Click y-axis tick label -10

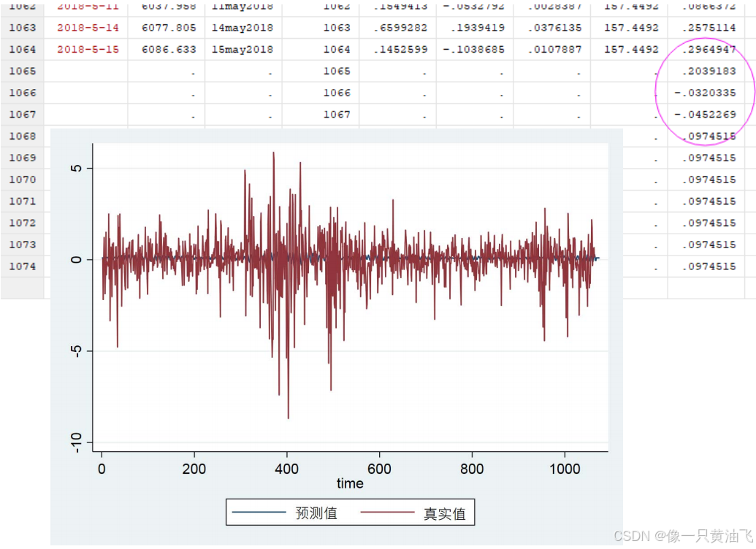click(x=76, y=442)
